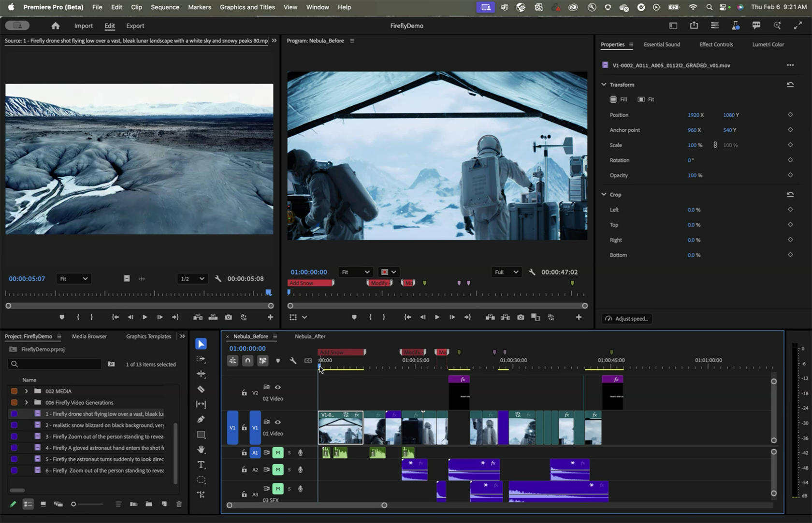Select the Ripple Edit tool
The height and width of the screenshot is (523, 812).
coord(201,374)
